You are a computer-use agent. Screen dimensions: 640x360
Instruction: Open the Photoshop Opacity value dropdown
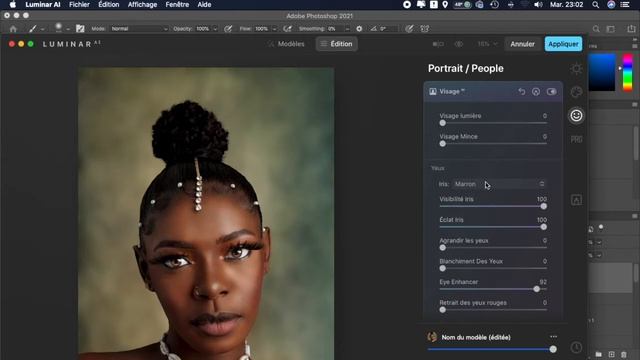pos(215,29)
